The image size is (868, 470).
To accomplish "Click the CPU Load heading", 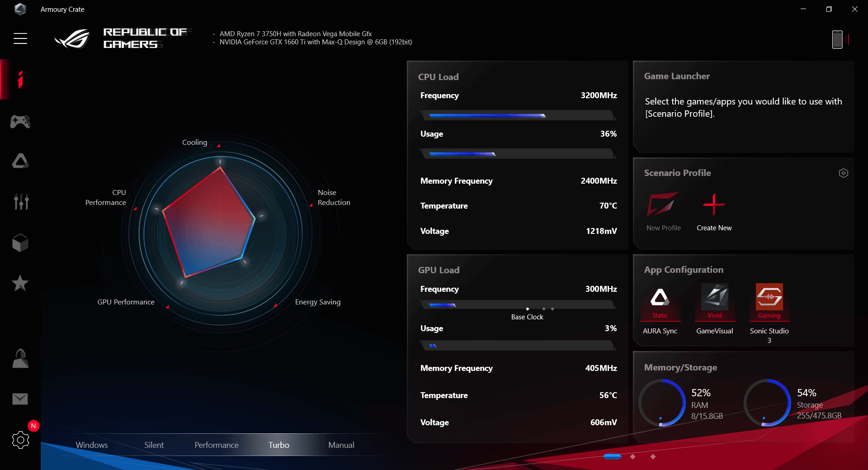I will (x=438, y=77).
